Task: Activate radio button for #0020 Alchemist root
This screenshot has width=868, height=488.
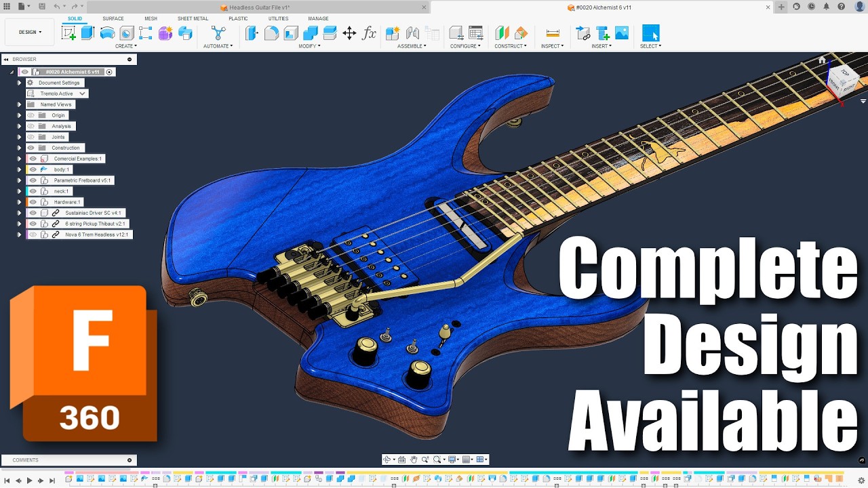Action: [109, 72]
